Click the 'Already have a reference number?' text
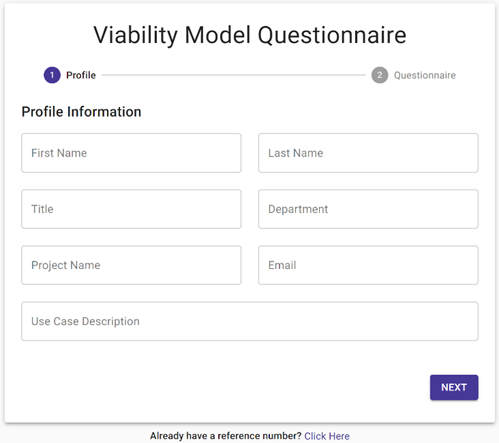Screen dimensions: 499x443 pyautogui.click(x=226, y=436)
